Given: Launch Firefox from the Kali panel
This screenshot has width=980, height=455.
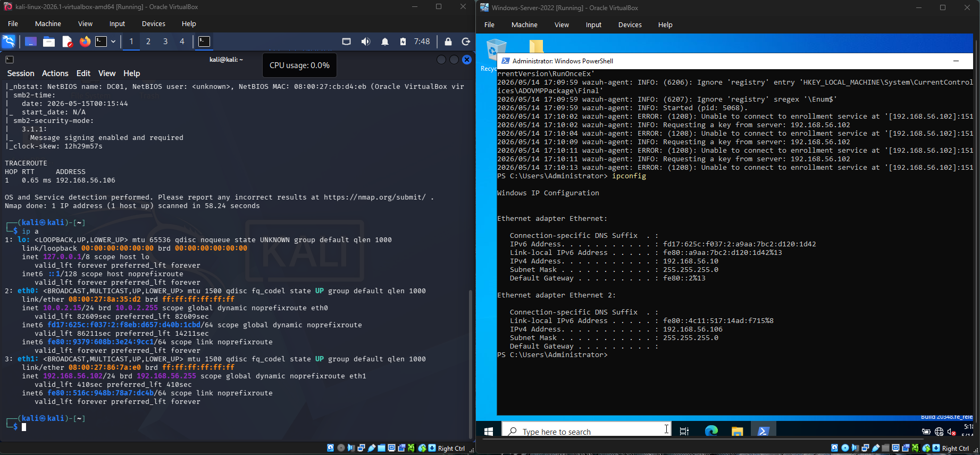Looking at the screenshot, I should pyautogui.click(x=85, y=42).
